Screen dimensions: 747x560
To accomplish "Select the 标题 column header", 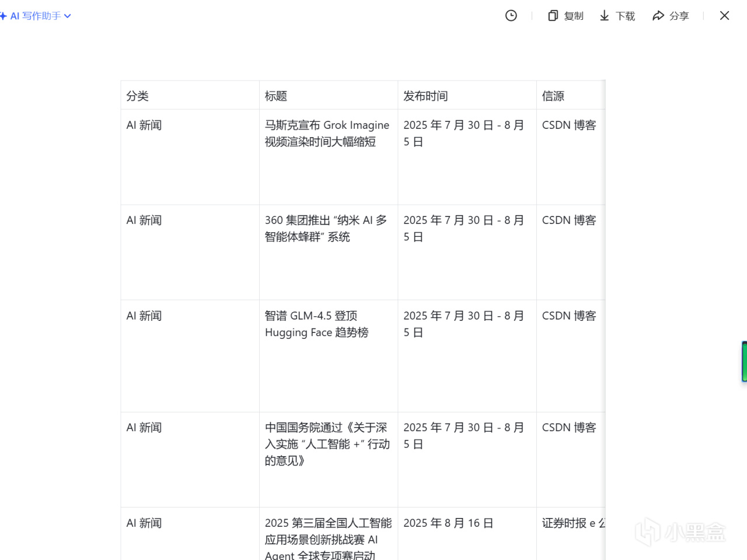I will point(329,95).
